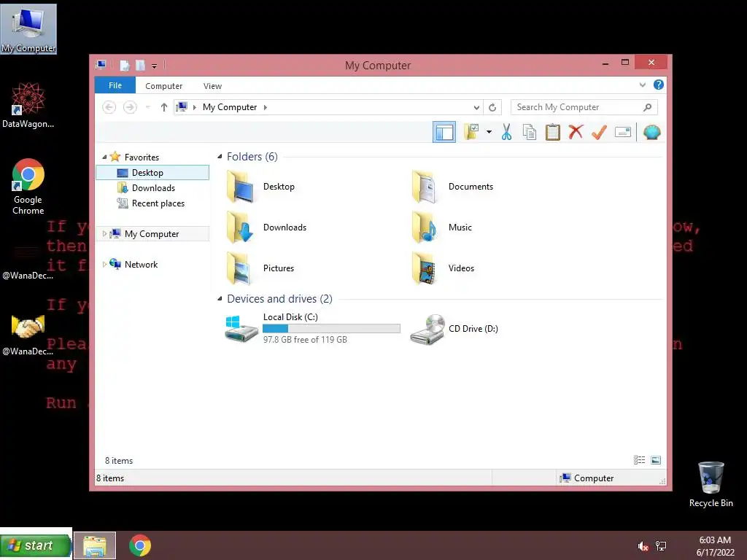The height and width of the screenshot is (560, 747).
Task: Click the Up one level arrow
Action: coord(164,107)
